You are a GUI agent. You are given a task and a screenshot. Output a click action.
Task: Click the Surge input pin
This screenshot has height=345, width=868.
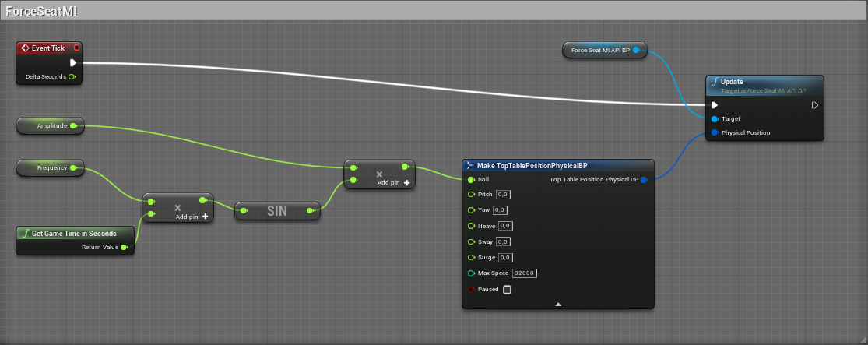click(x=470, y=258)
